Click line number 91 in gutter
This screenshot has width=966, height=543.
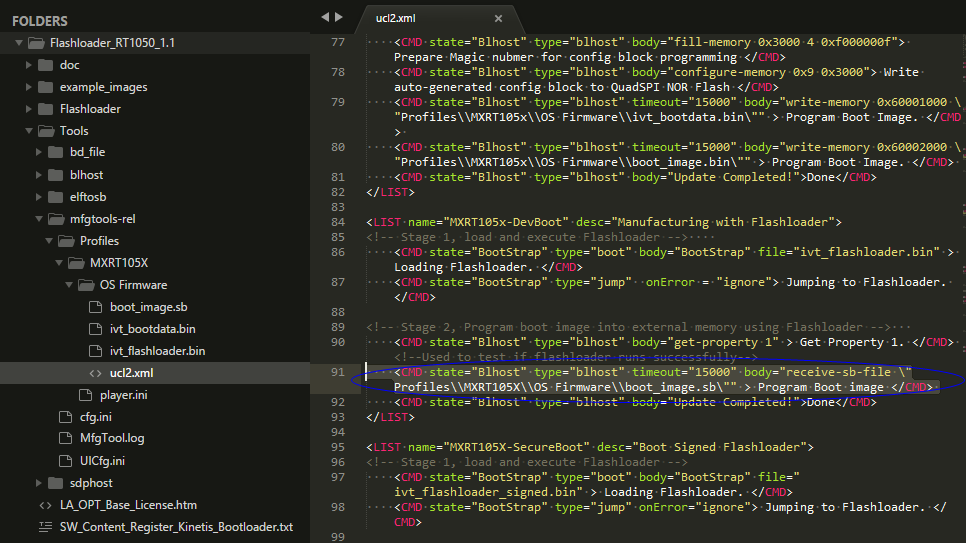coord(338,372)
